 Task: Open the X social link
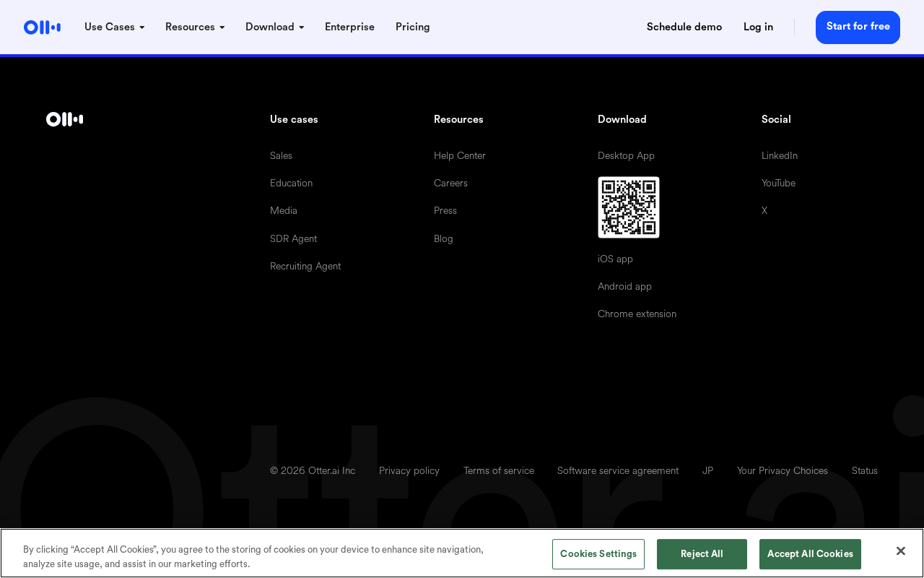coord(764,211)
